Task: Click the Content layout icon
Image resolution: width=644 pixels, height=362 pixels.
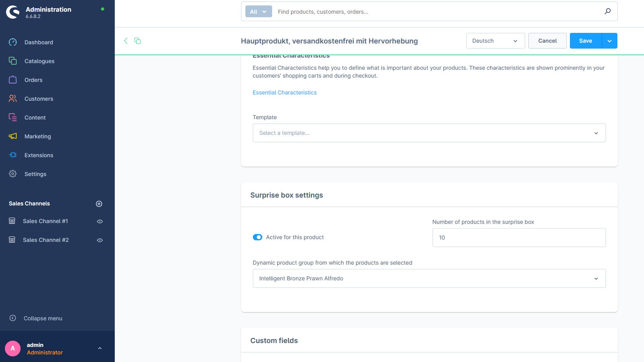Action: (x=13, y=117)
